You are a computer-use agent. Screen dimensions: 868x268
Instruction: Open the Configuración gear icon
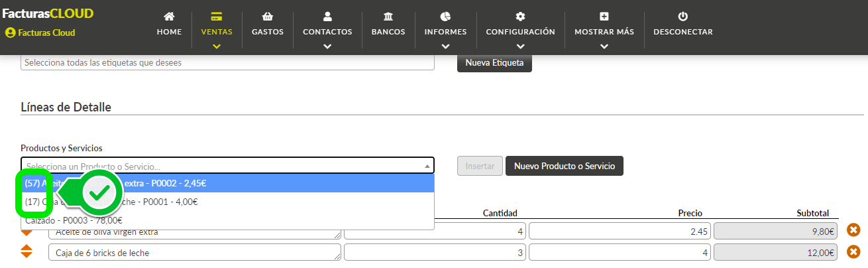[x=520, y=17]
